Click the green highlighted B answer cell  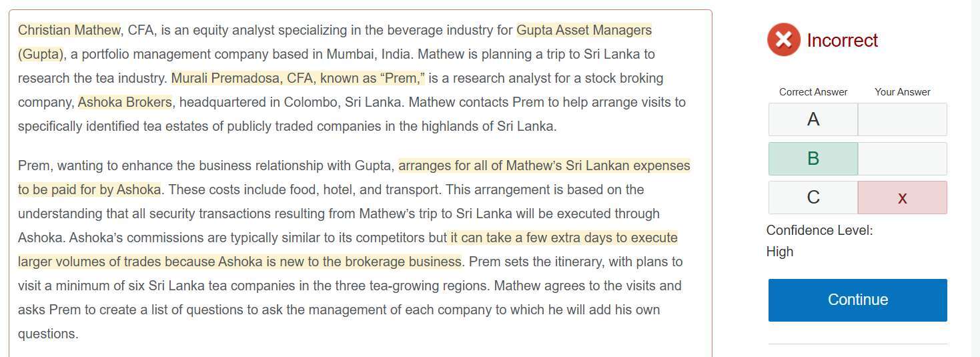pyautogui.click(x=813, y=159)
